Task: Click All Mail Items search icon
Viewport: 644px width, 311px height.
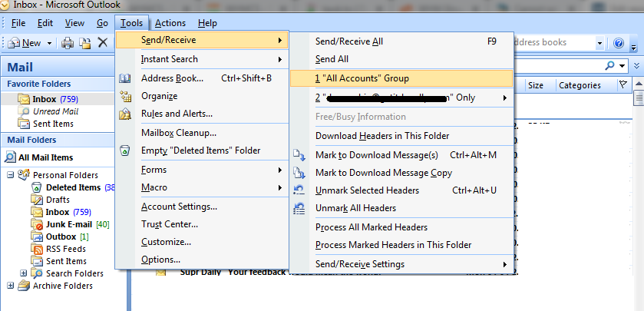Action: (10, 157)
